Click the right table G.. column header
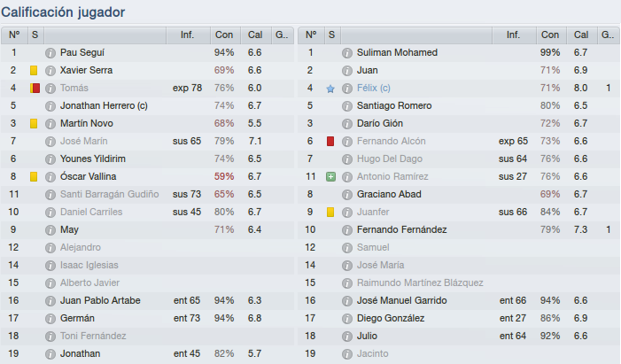 click(608, 35)
